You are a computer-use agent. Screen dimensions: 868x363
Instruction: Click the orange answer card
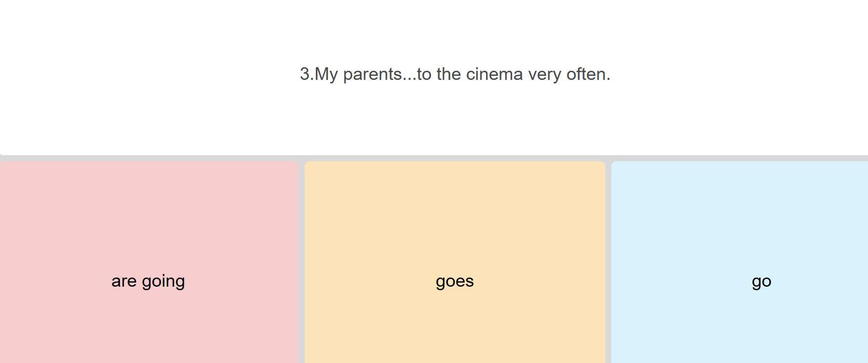(454, 262)
